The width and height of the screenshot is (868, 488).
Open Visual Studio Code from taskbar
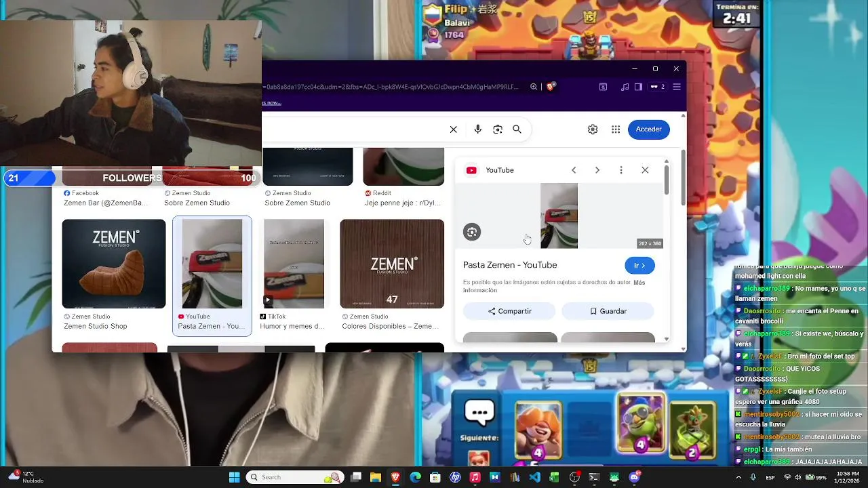click(534, 477)
